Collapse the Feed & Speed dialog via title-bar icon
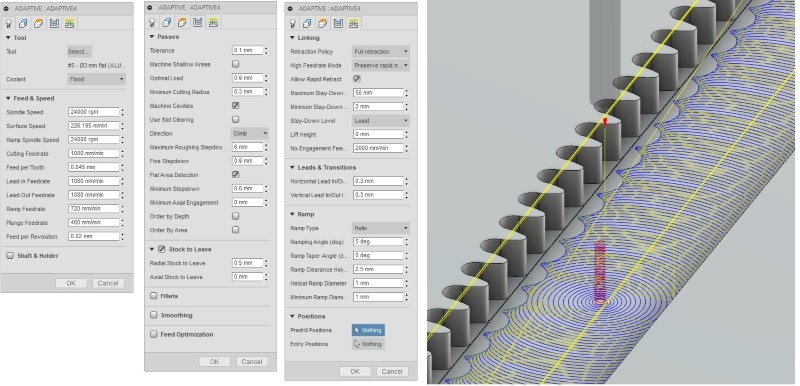 pos(7,9)
